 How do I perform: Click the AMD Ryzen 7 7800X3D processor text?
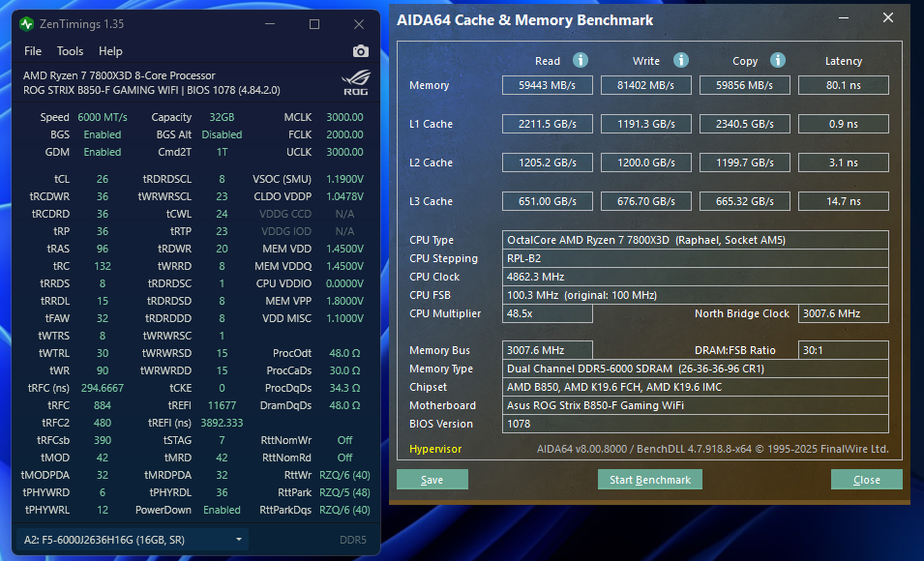coord(119,75)
